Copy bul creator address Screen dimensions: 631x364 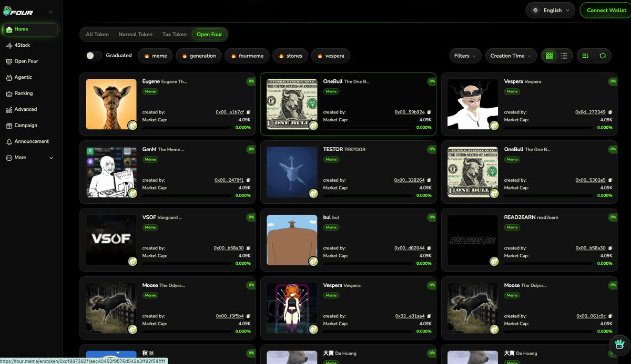click(x=430, y=248)
